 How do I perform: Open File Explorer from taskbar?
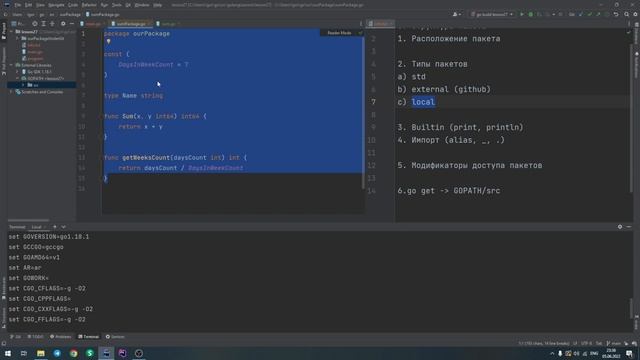[x=40, y=353]
